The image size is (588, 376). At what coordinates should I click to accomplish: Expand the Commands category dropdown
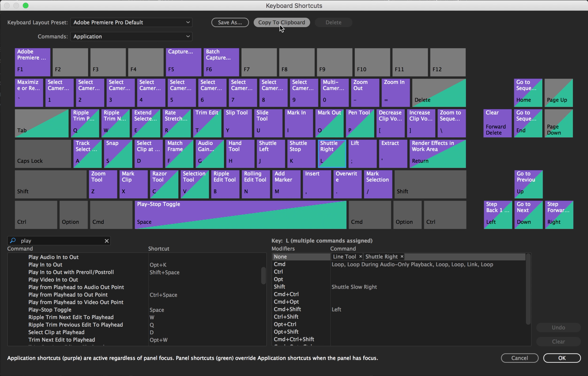pyautogui.click(x=131, y=36)
